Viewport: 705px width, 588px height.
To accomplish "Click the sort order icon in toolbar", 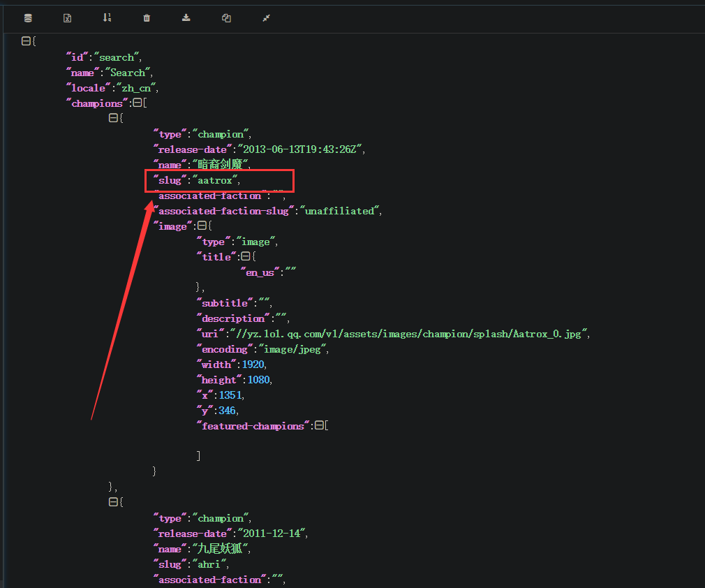I will 107,17.
